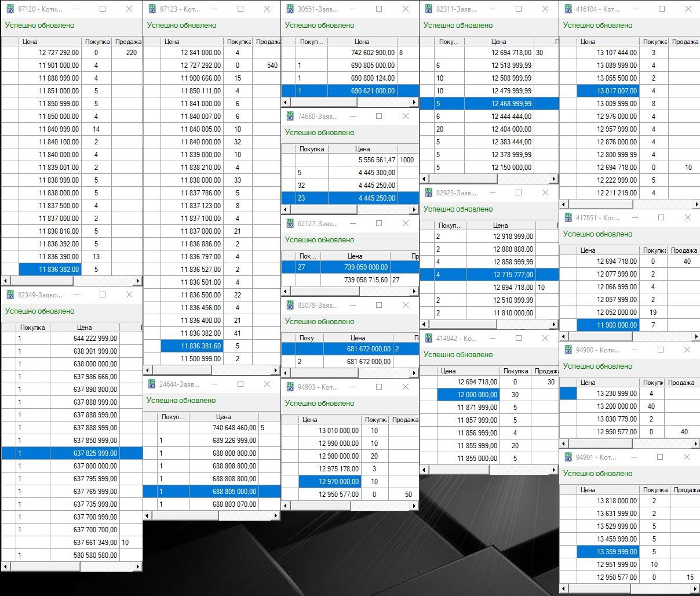Viewport: 700px width, 596px height.
Task: Select the 11 871 999,00 price row
Action: pos(477,408)
